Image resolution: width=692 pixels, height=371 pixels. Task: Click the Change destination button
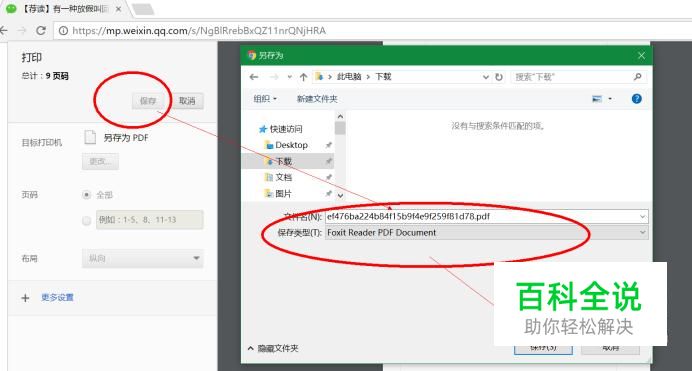coord(100,161)
